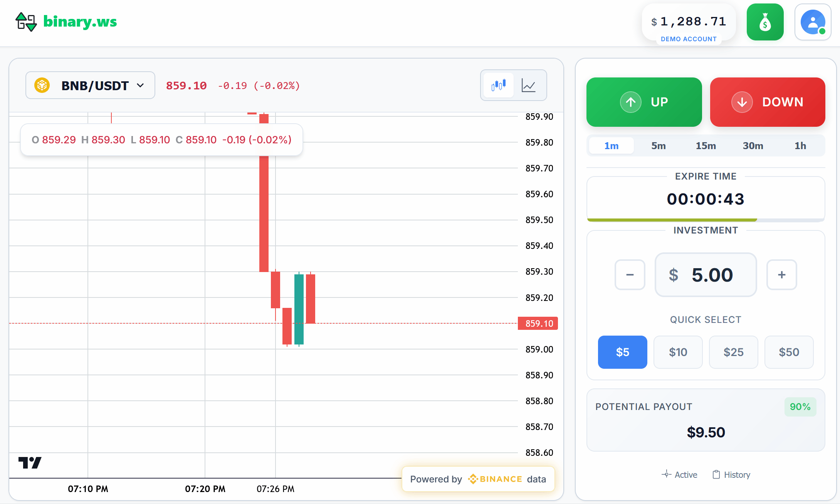Click the expire time progress bar

pos(706,220)
